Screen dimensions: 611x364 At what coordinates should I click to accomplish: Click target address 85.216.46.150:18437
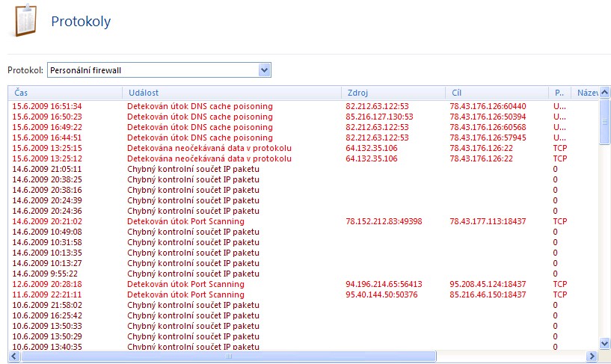[488, 294]
